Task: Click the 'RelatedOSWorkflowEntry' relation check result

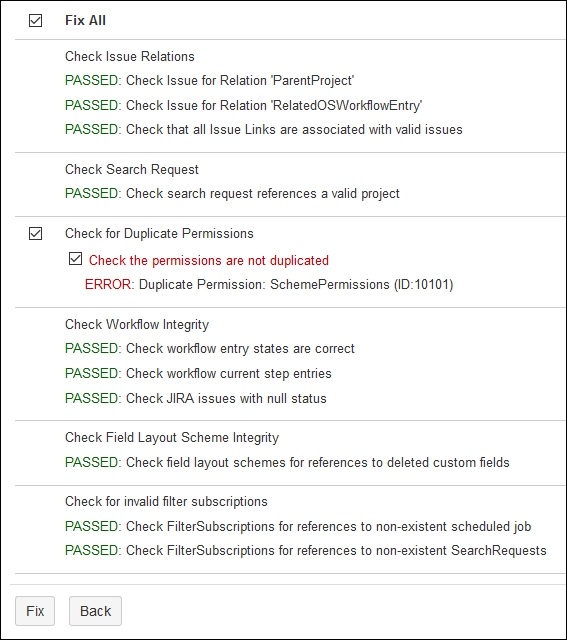Action: 243,105
